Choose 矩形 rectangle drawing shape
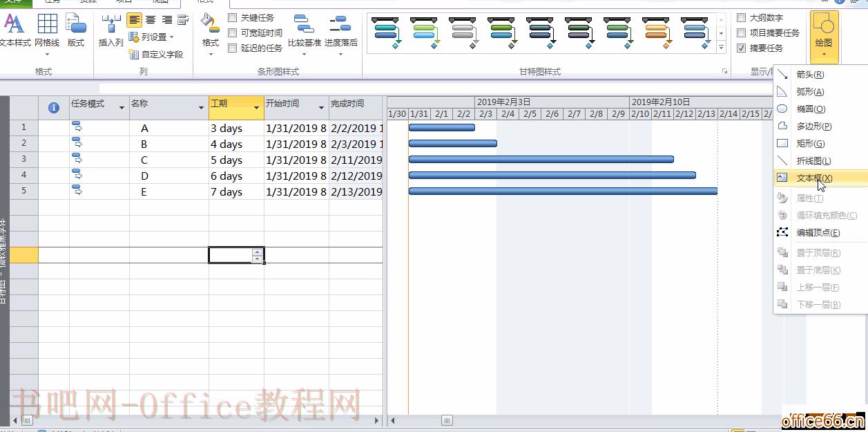Viewport: 868px width, 432px height. coord(820,144)
